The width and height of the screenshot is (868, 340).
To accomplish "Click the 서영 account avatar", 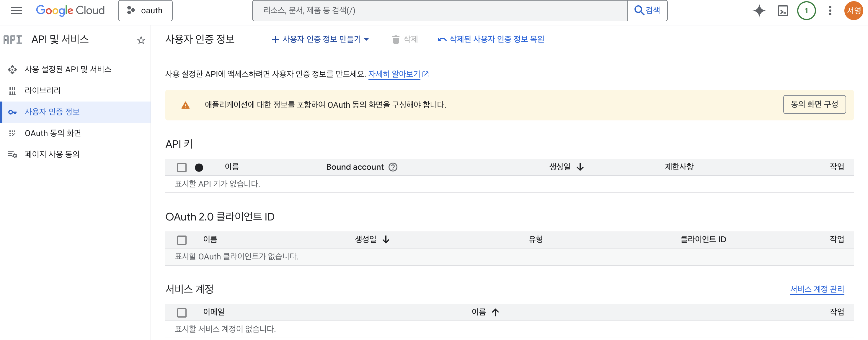I will pyautogui.click(x=854, y=11).
